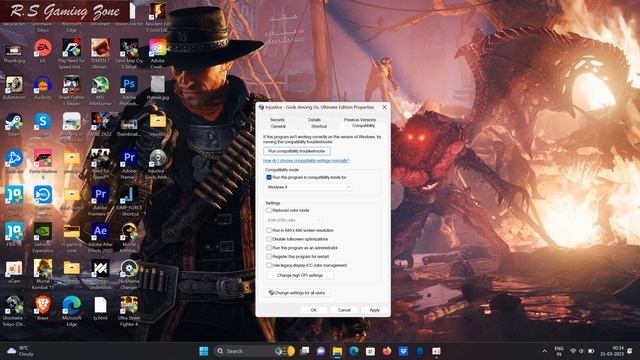
Task: Open the Windows Start menu
Action: 204,351
